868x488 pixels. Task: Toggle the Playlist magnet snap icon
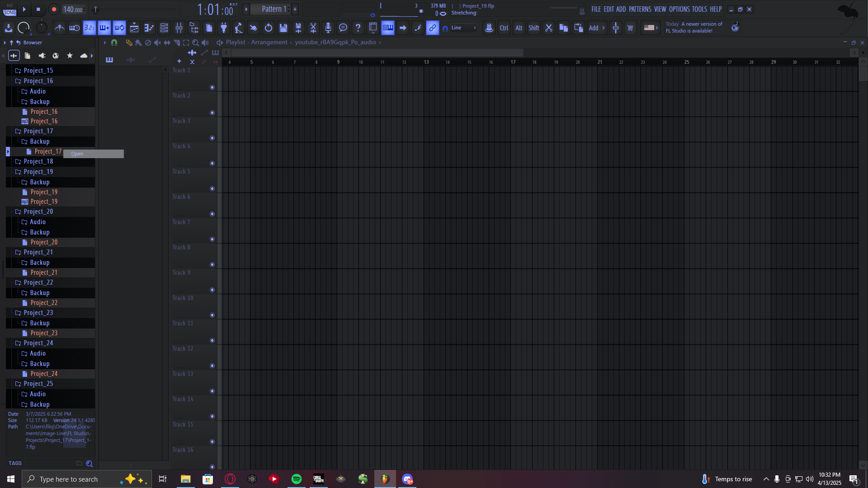tap(114, 42)
